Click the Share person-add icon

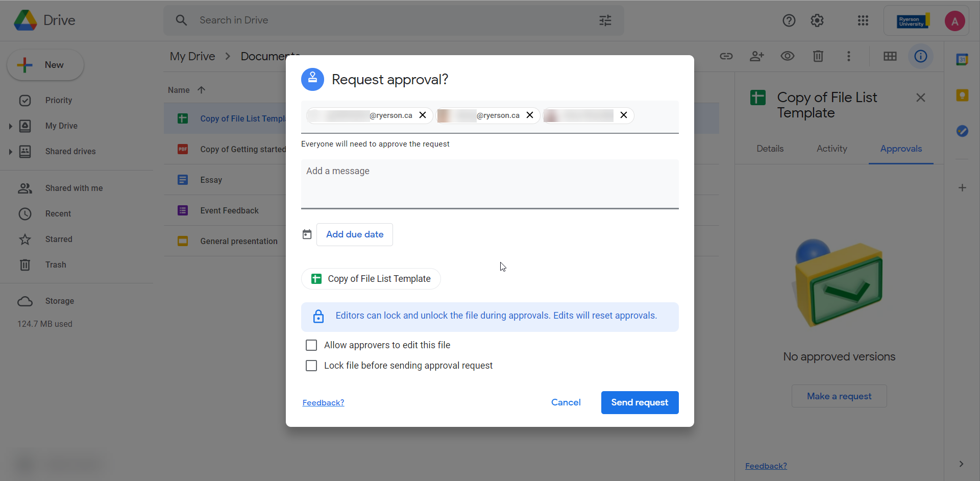click(x=756, y=56)
